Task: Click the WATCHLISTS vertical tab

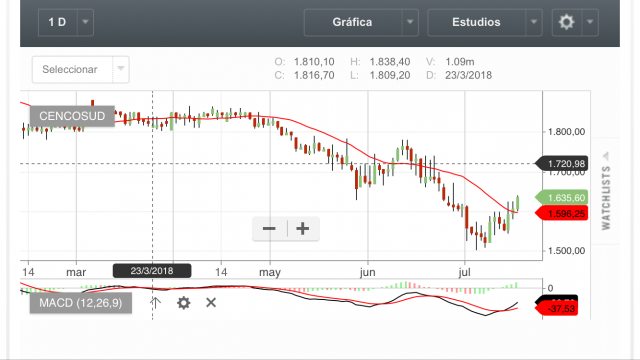Action: (x=606, y=198)
